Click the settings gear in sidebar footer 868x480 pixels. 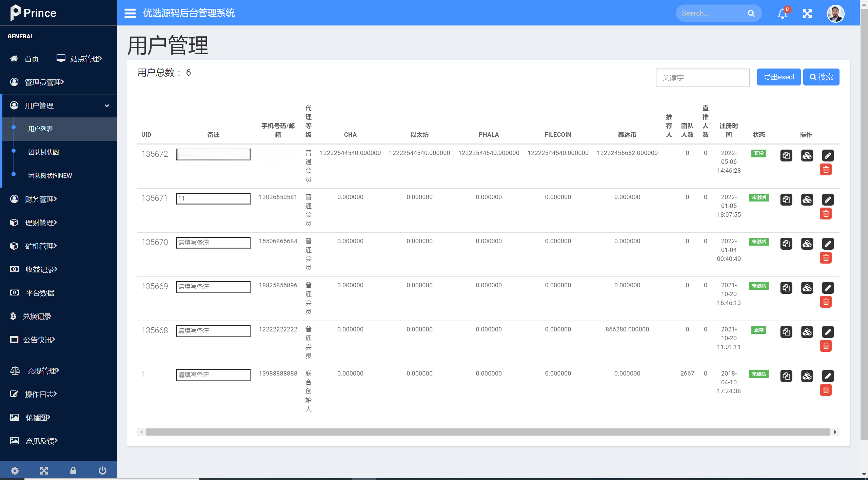[15, 471]
